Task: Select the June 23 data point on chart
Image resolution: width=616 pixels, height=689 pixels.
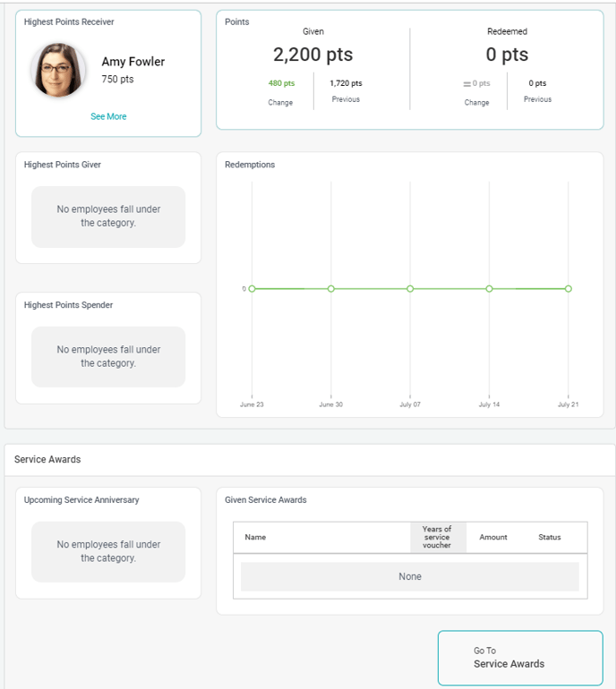Action: click(252, 289)
